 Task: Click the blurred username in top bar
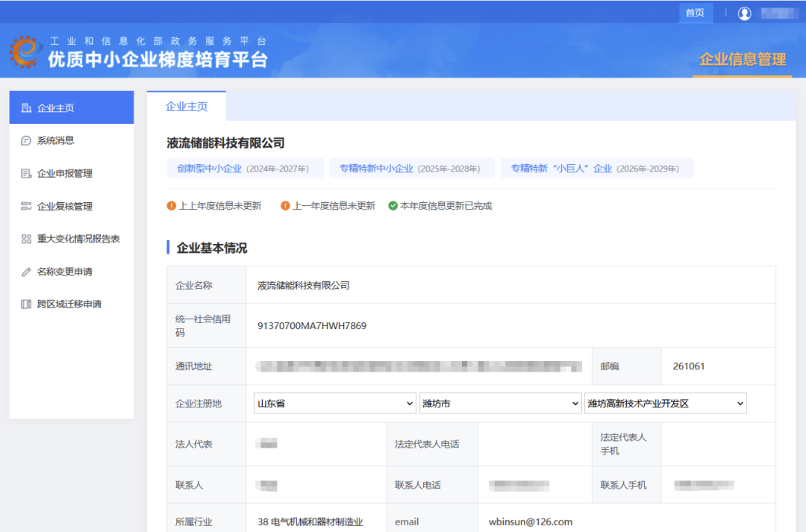[778, 13]
